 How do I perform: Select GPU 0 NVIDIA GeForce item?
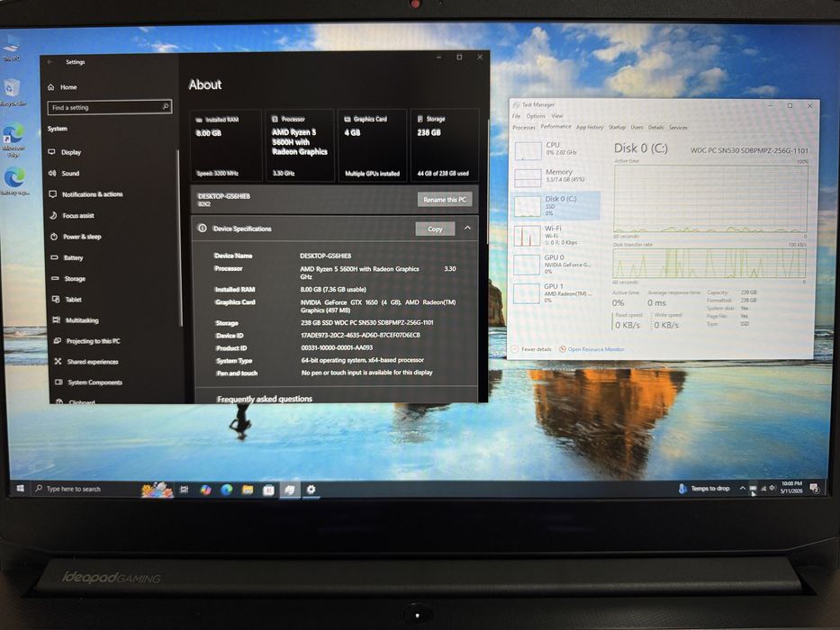[x=556, y=264]
